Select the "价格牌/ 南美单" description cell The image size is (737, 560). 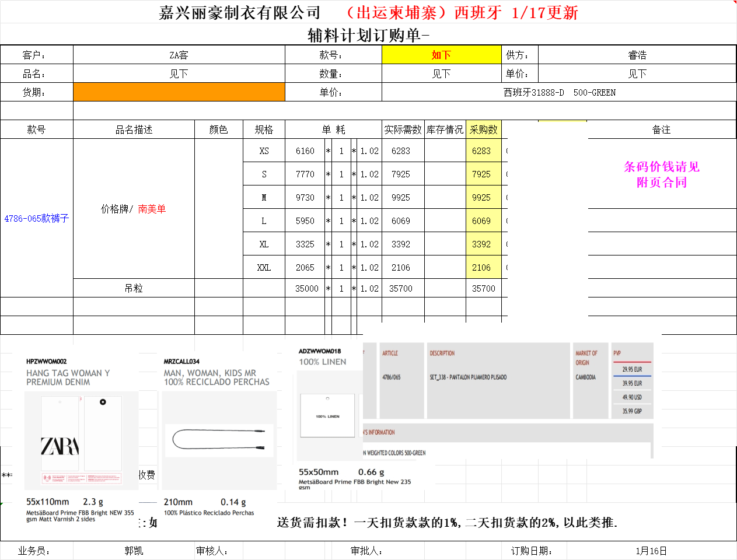(x=134, y=209)
